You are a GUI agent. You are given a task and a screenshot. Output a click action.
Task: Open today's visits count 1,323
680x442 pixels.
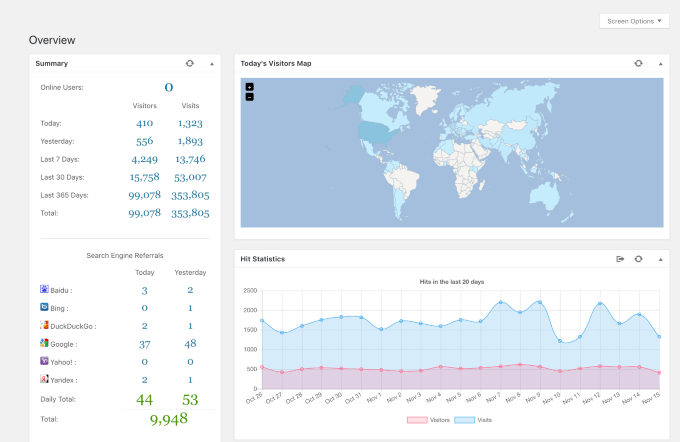point(190,124)
